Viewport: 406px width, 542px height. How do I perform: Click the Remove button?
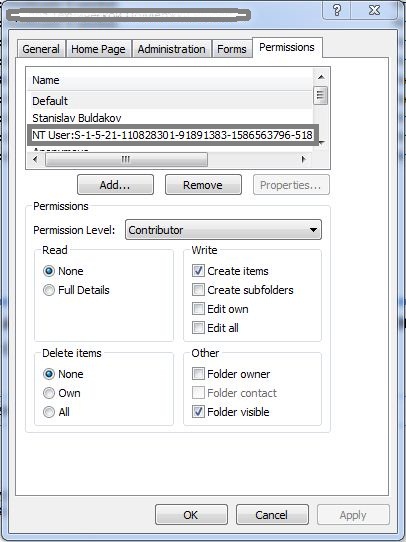coord(203,185)
